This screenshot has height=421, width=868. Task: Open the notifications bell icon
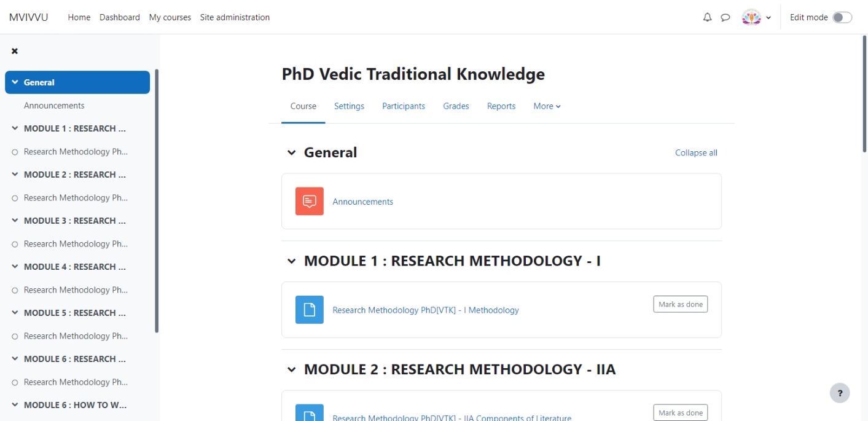707,17
